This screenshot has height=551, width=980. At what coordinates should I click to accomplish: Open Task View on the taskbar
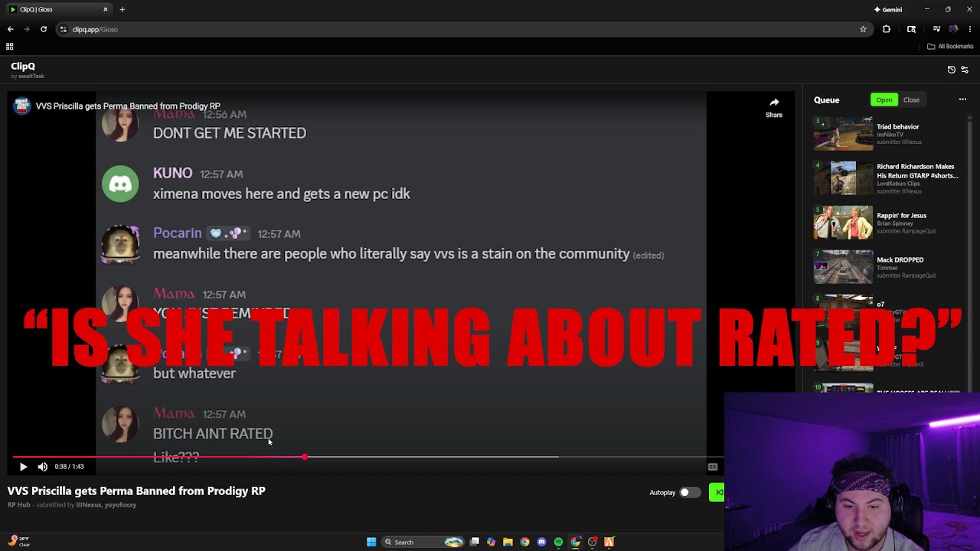click(475, 542)
